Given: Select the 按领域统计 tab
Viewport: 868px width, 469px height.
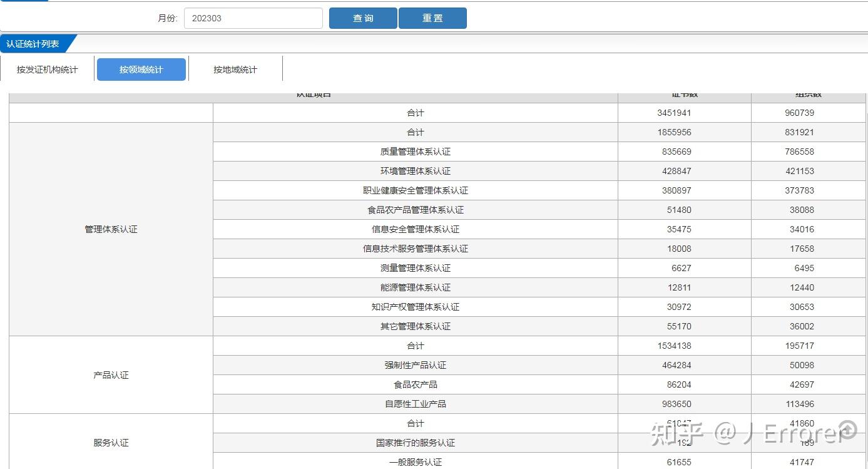Looking at the screenshot, I should [x=141, y=70].
